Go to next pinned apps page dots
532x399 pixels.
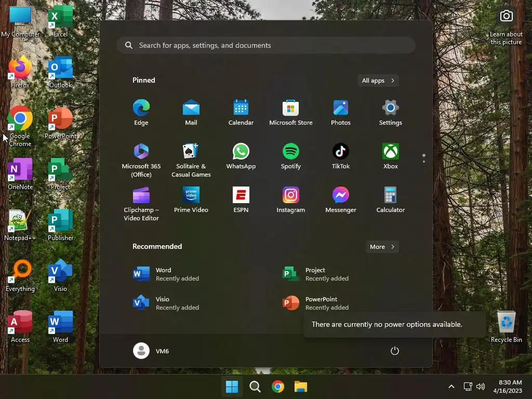[424, 158]
